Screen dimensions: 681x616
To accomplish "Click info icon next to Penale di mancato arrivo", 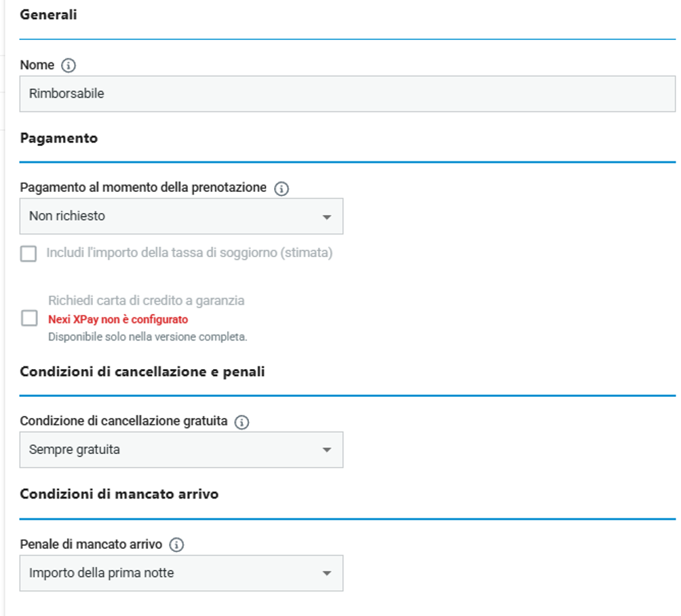I will 176,545.
